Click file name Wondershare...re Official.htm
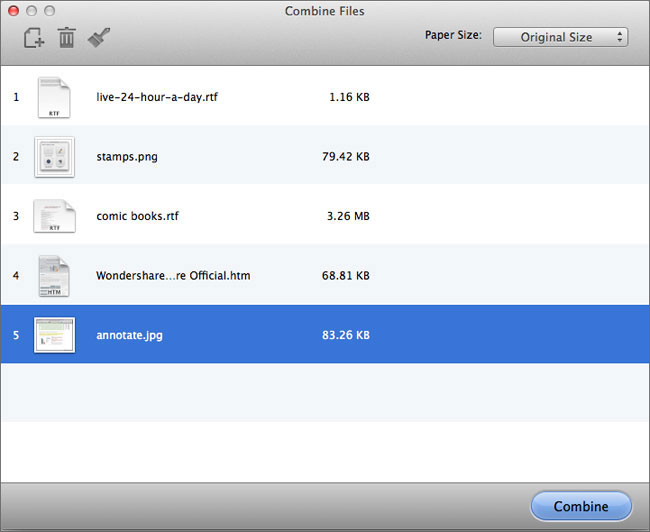Image resolution: width=650 pixels, height=532 pixels. pyautogui.click(x=173, y=276)
